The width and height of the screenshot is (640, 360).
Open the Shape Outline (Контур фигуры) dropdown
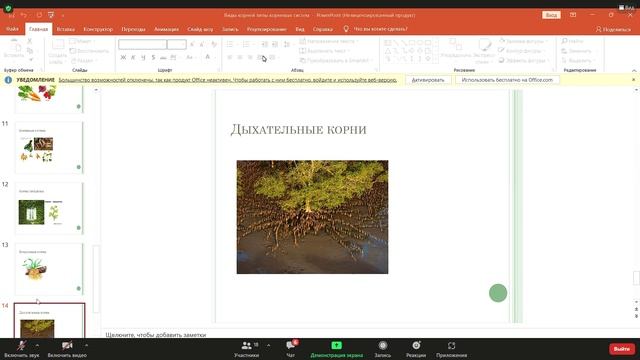point(522,51)
